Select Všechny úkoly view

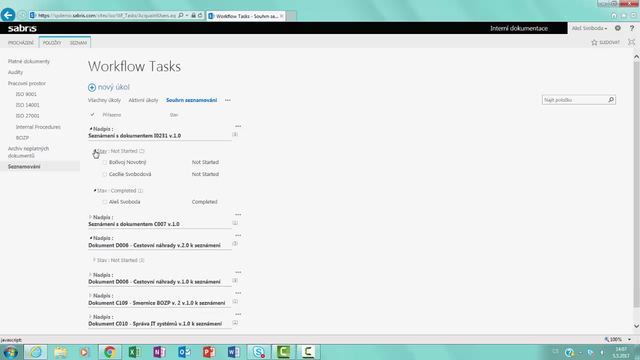104,100
